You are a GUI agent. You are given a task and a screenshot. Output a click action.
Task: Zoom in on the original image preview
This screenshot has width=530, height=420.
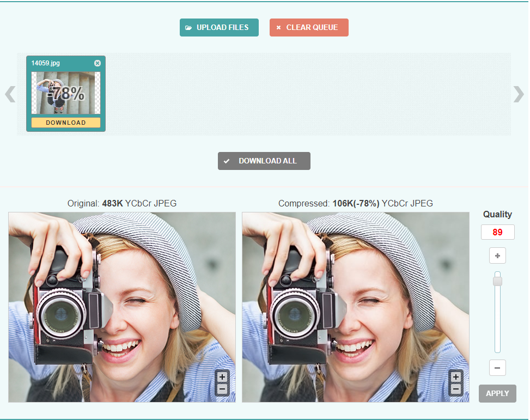[222, 376]
